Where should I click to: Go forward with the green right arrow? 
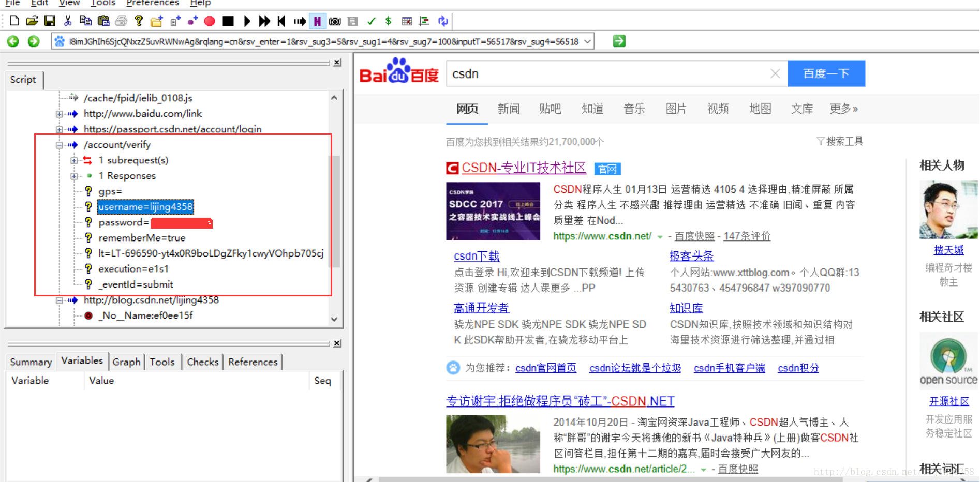(34, 41)
